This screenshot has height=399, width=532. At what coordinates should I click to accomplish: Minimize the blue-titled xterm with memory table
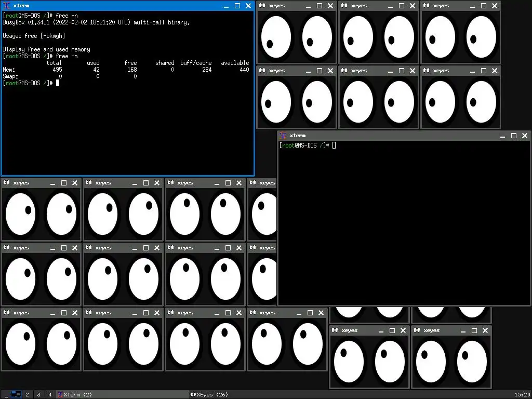(227, 6)
